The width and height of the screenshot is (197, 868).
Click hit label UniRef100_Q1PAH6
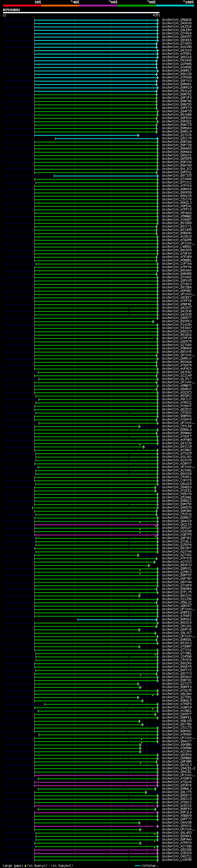(177, 64)
